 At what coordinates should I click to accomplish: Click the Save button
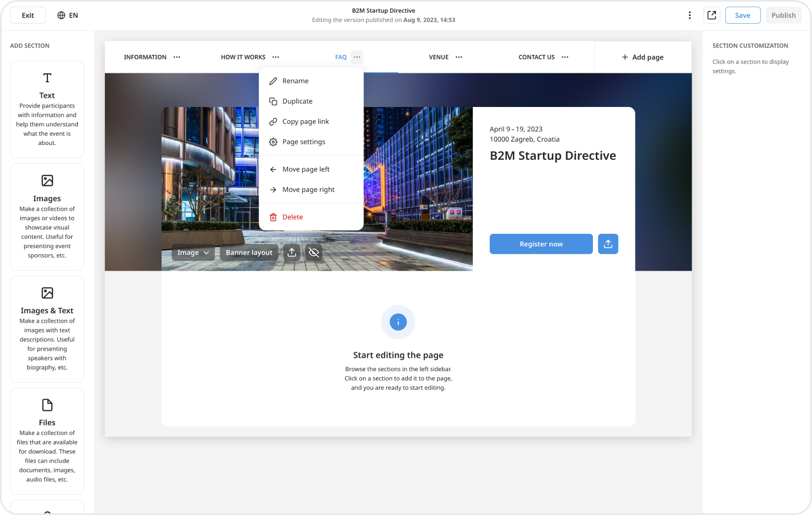coord(742,15)
